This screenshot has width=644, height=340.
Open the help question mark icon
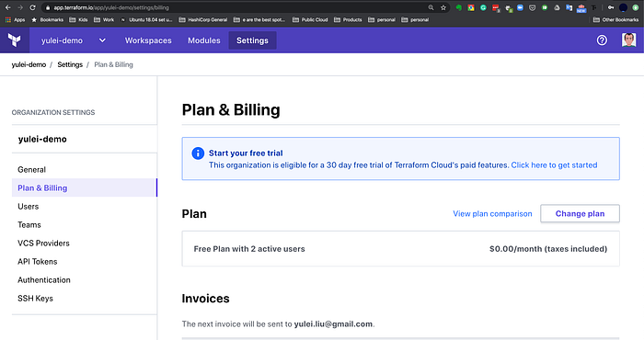[602, 40]
